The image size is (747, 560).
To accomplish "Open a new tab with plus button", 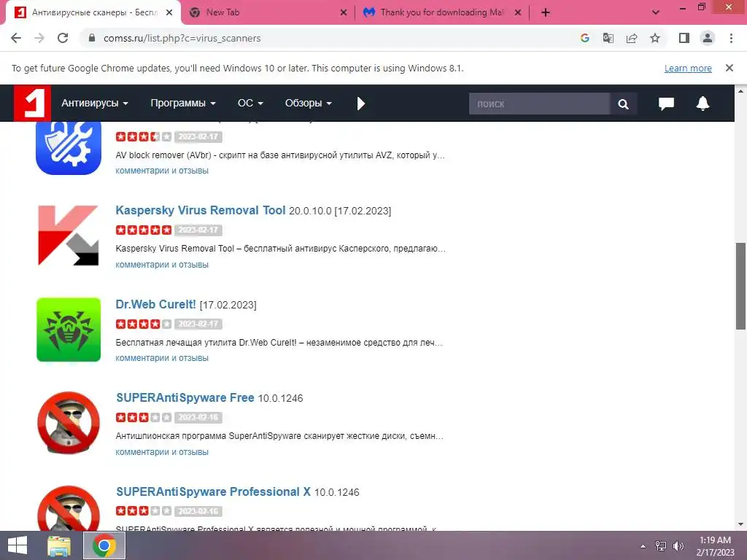I will click(x=546, y=12).
